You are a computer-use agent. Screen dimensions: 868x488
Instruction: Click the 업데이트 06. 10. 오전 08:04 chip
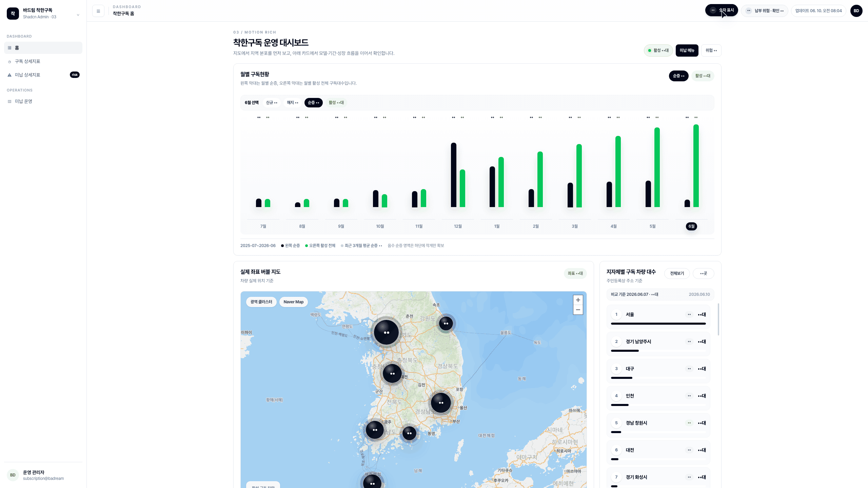tap(818, 11)
